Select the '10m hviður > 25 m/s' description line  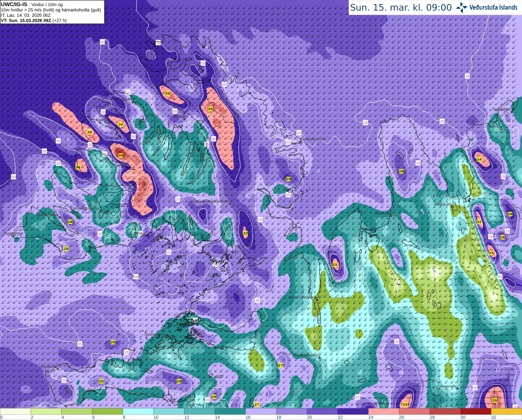pos(51,10)
